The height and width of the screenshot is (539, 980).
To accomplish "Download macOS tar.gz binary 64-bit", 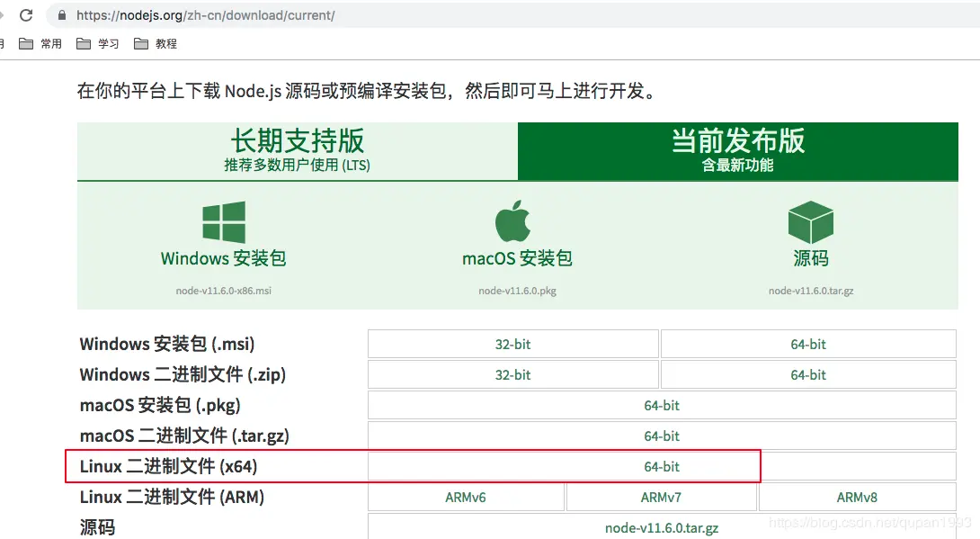I will (x=662, y=436).
